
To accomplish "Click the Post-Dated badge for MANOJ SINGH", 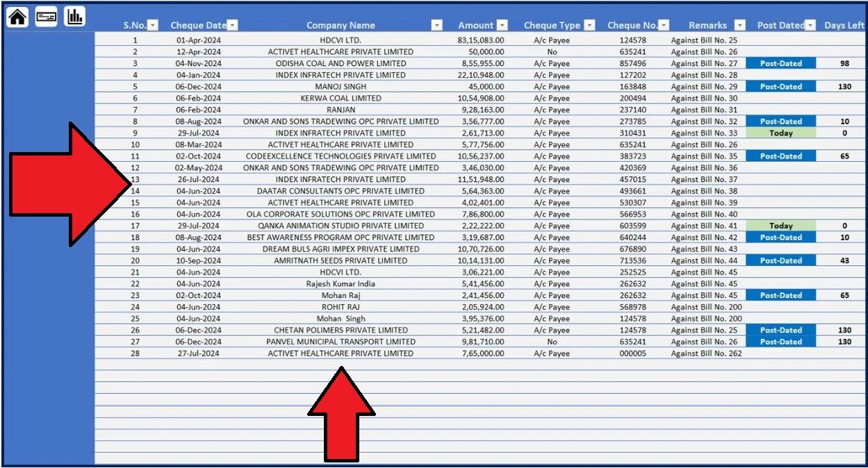I will (781, 86).
